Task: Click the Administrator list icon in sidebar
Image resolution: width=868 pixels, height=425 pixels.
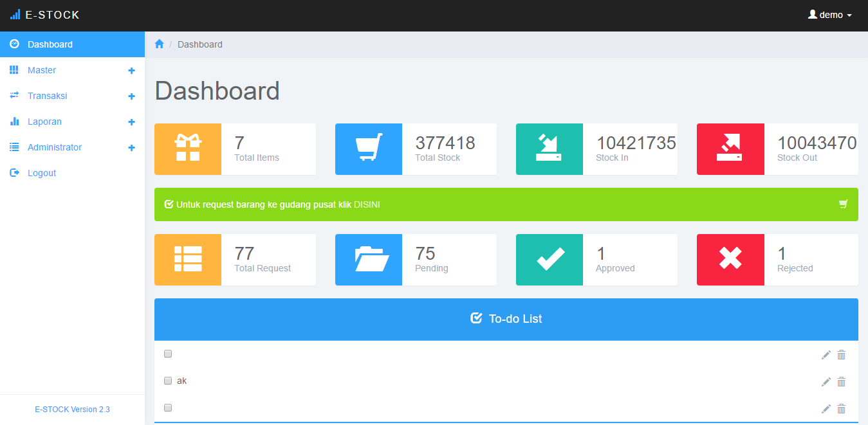Action: tap(14, 147)
